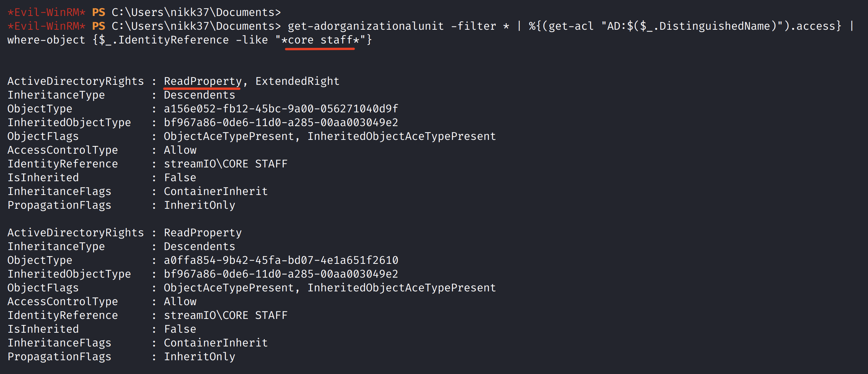Click the ObjectFlags label in the first entry
Viewport: 868px width, 374px height.
[x=43, y=136]
